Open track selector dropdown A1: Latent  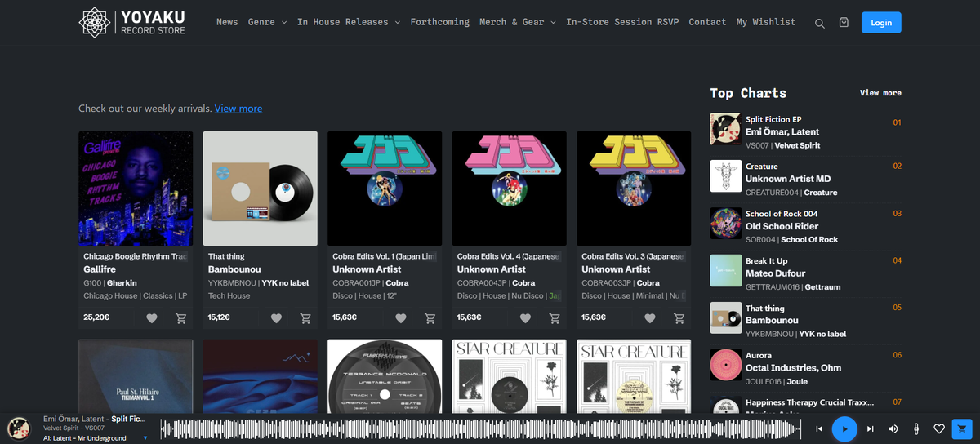pyautogui.click(x=96, y=438)
